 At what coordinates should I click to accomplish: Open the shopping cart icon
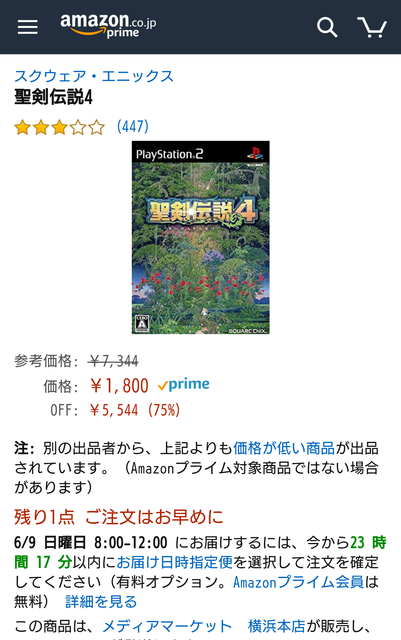[372, 27]
